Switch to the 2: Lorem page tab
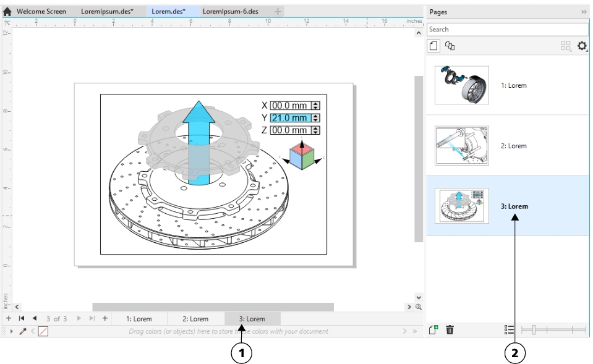Screen dimensions: 593x364 195,319
